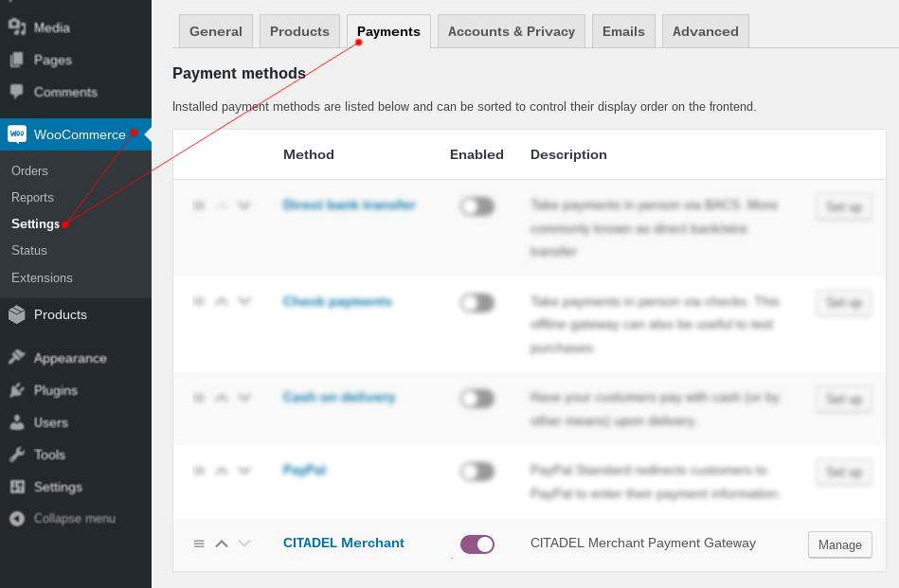
Task: Open the CITADEL Merchant method link
Action: pyautogui.click(x=344, y=543)
